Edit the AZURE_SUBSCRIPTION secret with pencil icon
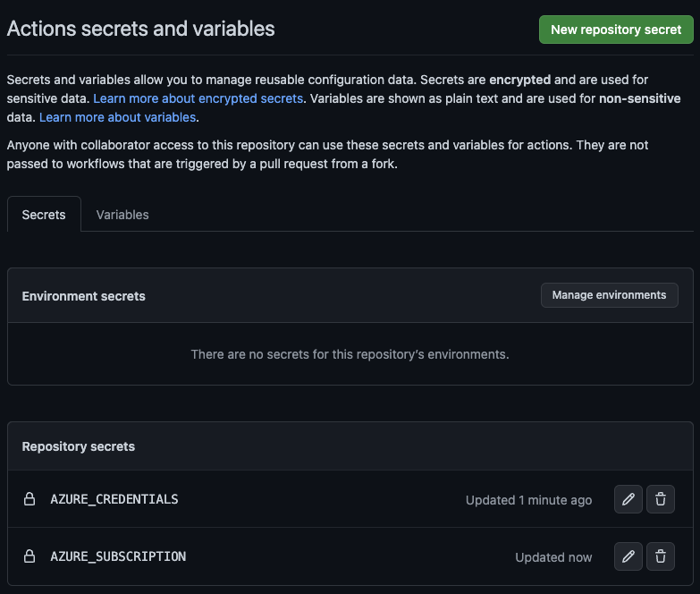The width and height of the screenshot is (700, 594). [628, 556]
